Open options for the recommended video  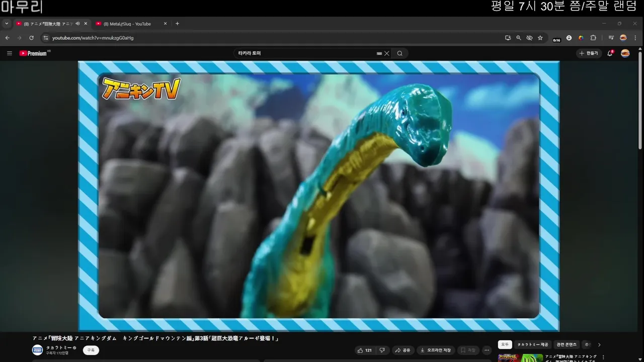click(x=603, y=357)
